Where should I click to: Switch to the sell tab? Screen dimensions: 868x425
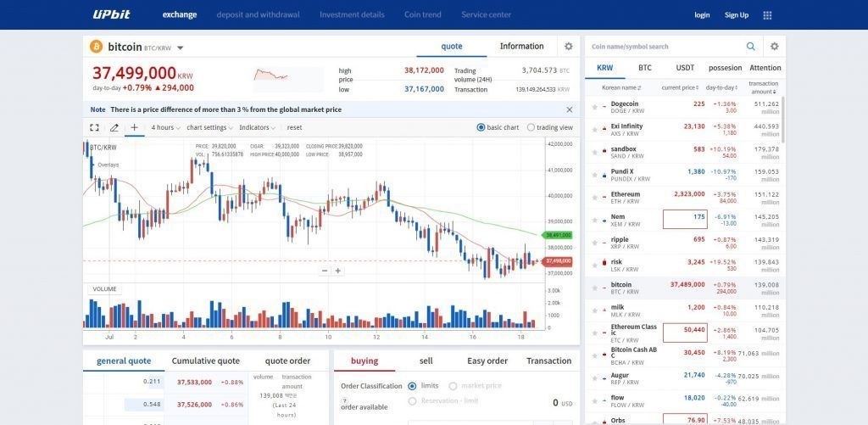(x=426, y=361)
